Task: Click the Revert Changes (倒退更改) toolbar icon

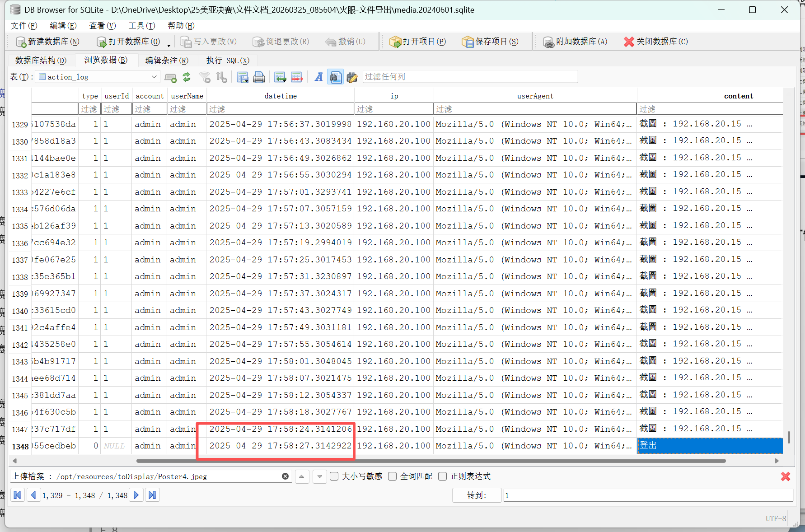Action: click(x=258, y=42)
